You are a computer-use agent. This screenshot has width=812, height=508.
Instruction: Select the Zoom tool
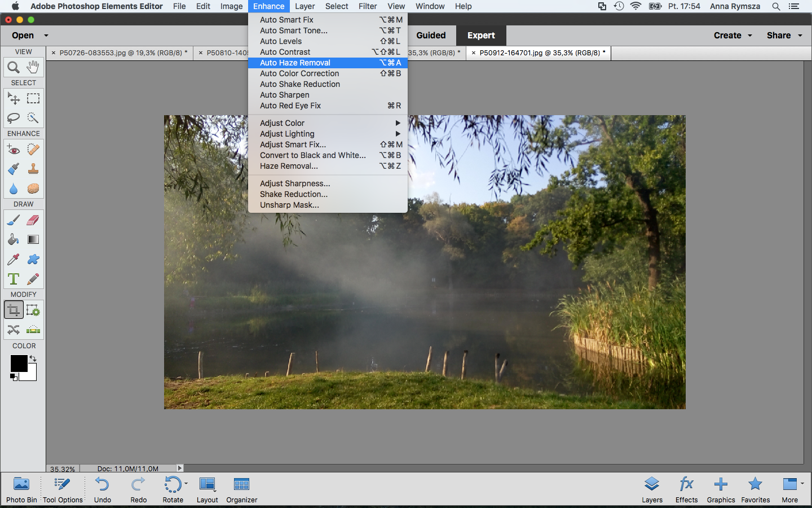point(14,67)
